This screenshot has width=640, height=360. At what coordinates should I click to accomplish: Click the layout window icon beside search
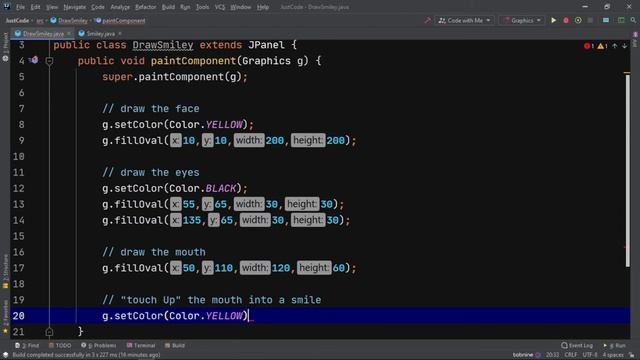(x=621, y=20)
